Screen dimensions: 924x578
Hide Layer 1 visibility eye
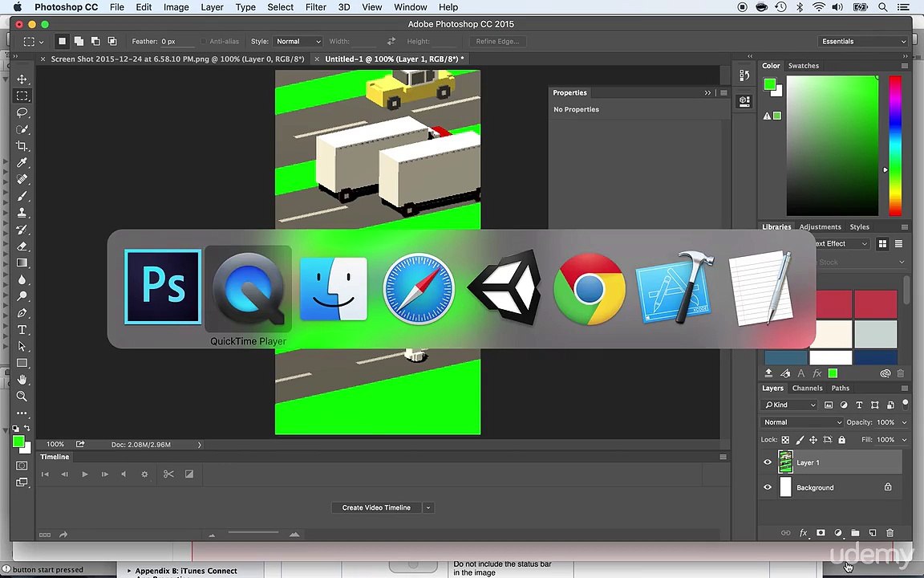tap(768, 462)
